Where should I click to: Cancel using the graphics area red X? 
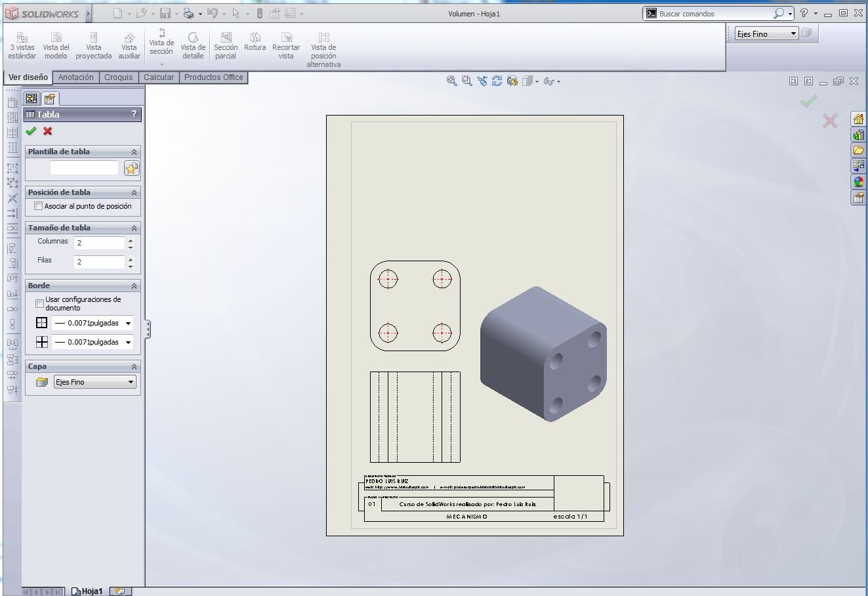[830, 120]
